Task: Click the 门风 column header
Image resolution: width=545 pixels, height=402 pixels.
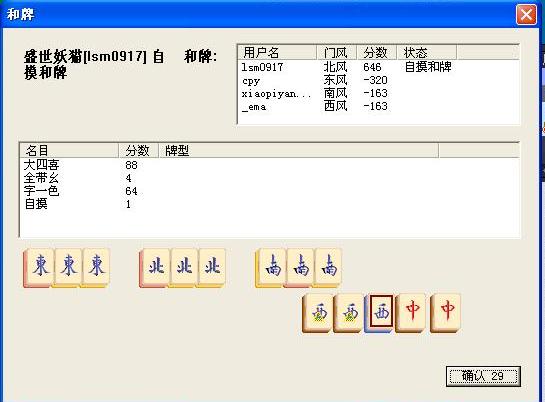Action: click(x=336, y=52)
